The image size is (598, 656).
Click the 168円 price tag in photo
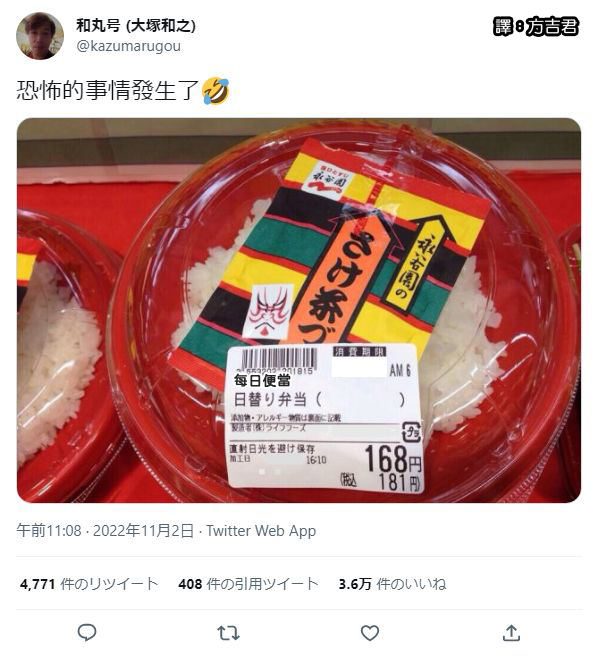pos(393,459)
